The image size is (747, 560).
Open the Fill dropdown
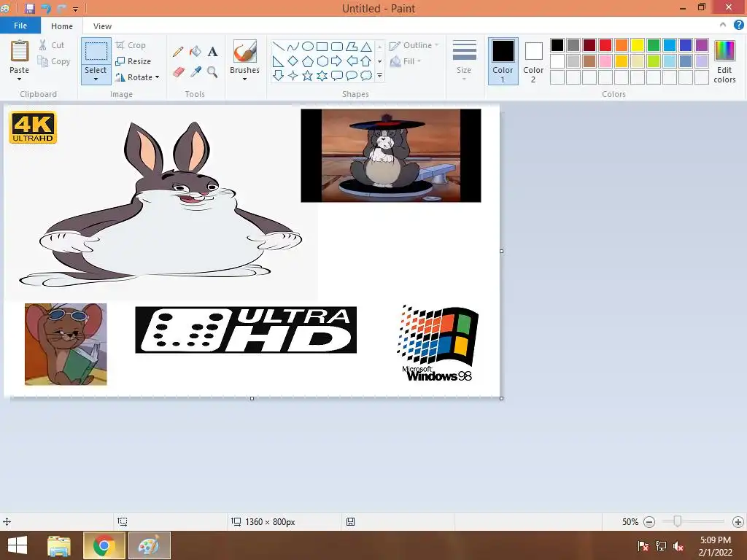(406, 61)
